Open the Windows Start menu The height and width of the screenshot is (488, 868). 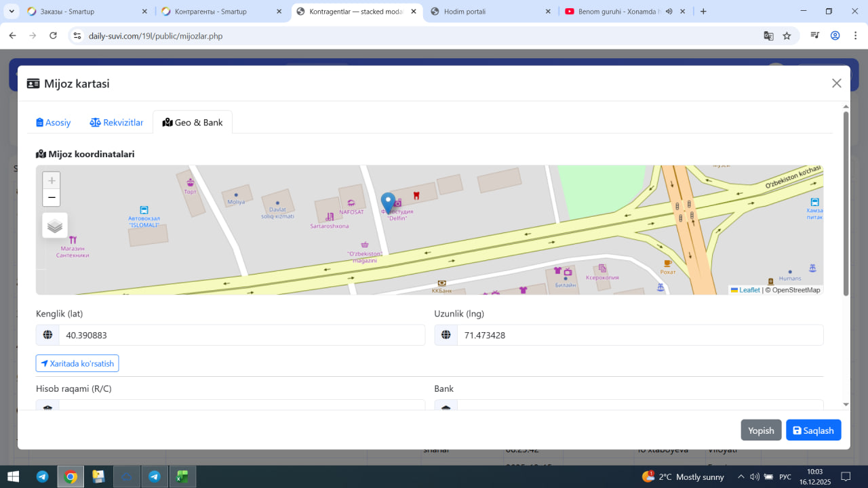pyautogui.click(x=13, y=476)
